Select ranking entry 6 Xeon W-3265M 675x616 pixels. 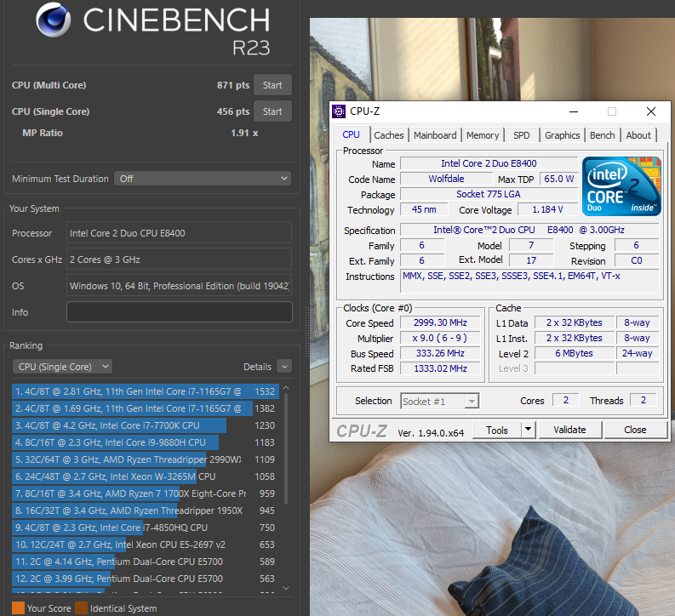tap(146, 476)
